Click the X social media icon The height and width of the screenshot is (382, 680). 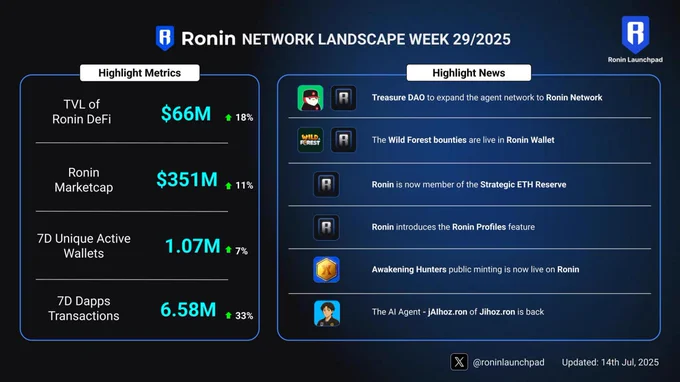pos(459,362)
